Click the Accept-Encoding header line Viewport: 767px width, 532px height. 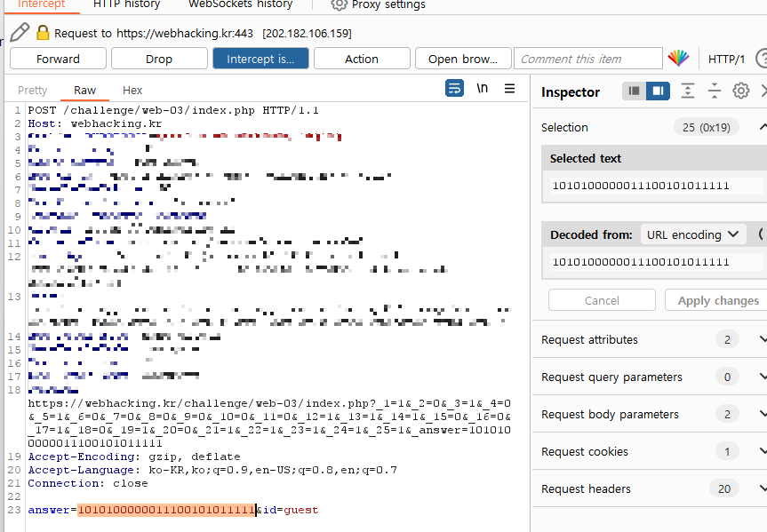click(x=134, y=457)
